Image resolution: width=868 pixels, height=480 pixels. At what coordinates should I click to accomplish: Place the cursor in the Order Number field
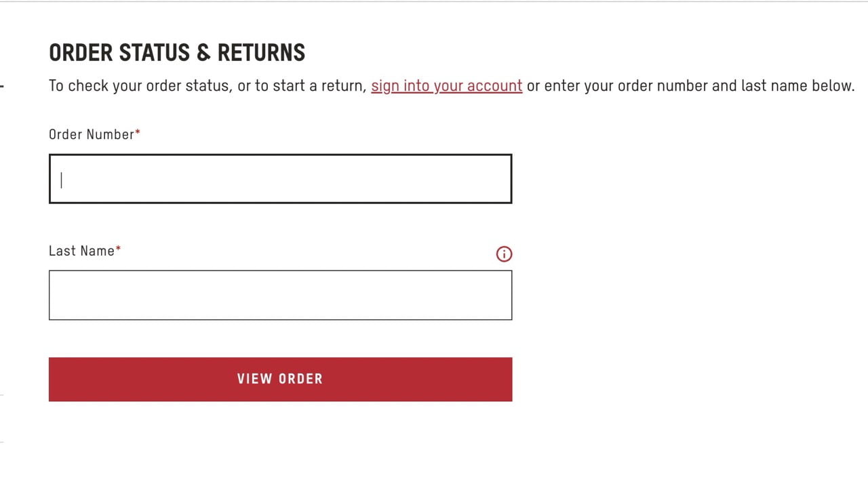pyautogui.click(x=280, y=178)
